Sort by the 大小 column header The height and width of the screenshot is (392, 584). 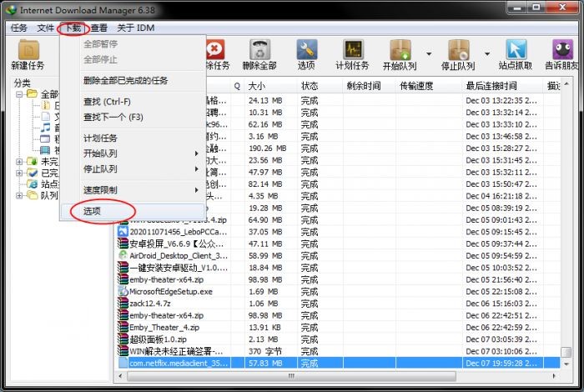click(271, 86)
